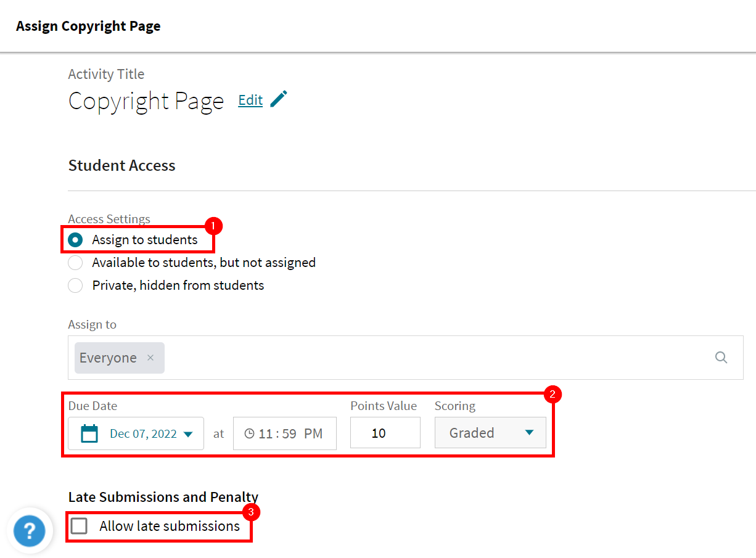Open the Scoring dropdown showing Graded
Screen dimensions: 756x558
[490, 432]
